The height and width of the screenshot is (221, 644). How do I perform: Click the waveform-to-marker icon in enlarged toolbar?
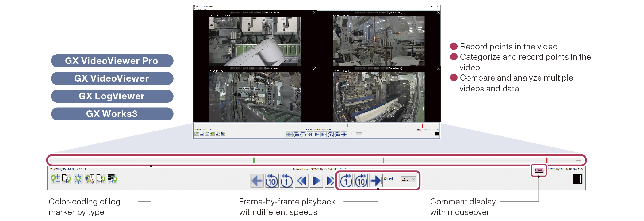(113, 179)
